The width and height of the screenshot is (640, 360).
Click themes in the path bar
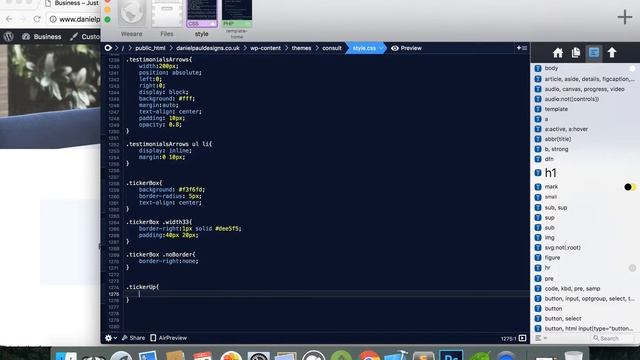(301, 48)
